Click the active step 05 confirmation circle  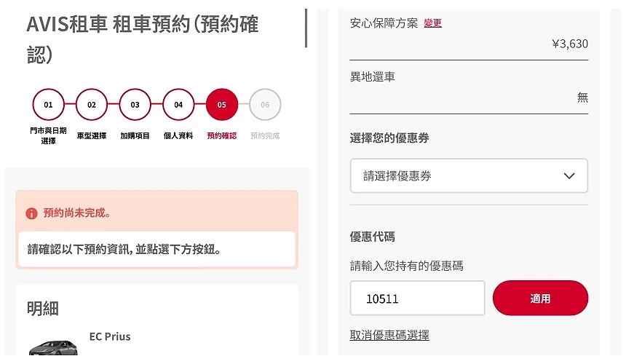click(x=222, y=105)
